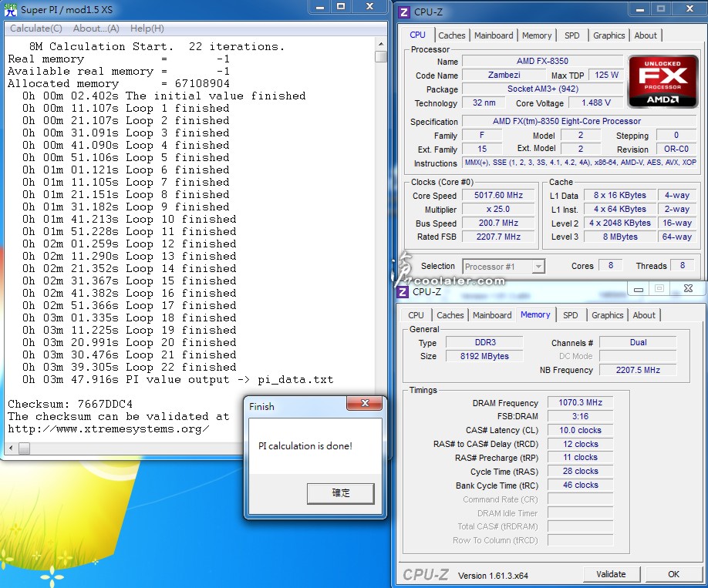Click the OK button in CPU-Z
Viewport: 708px width, 588px height.
[673, 574]
